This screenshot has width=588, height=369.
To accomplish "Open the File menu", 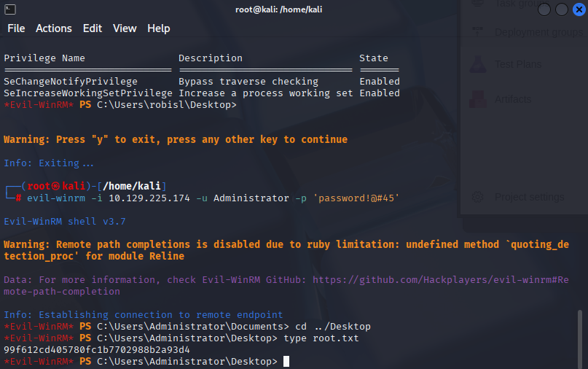I will click(16, 28).
